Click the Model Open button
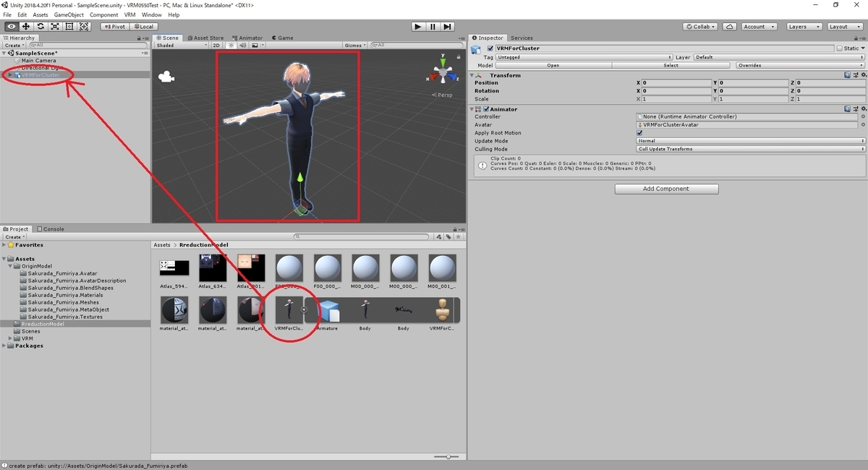Image resolution: width=868 pixels, height=470 pixels. (x=553, y=65)
